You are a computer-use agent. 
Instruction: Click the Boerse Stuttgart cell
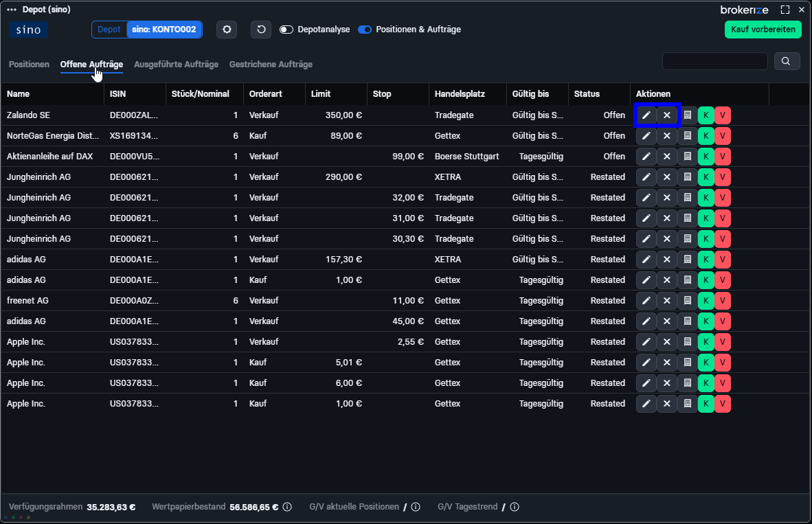(466, 157)
